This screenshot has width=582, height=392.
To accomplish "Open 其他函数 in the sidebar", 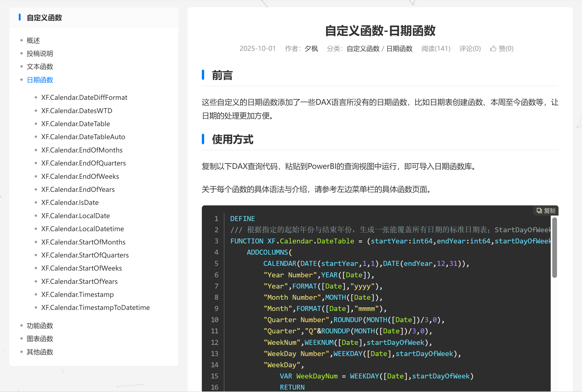I will (40, 352).
